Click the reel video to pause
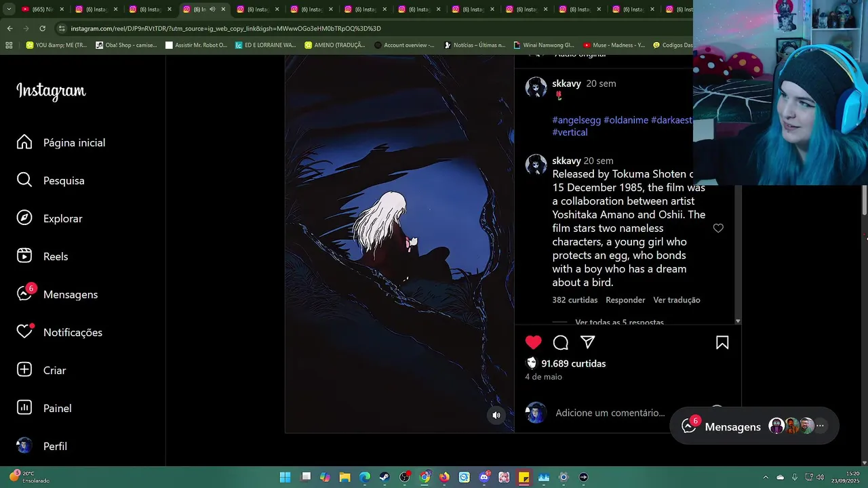 pyautogui.click(x=399, y=244)
